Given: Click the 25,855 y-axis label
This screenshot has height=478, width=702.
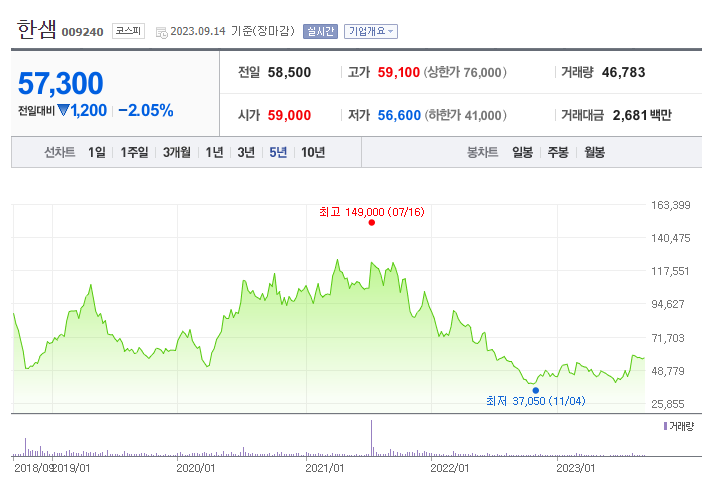Looking at the screenshot, I should coord(668,404).
